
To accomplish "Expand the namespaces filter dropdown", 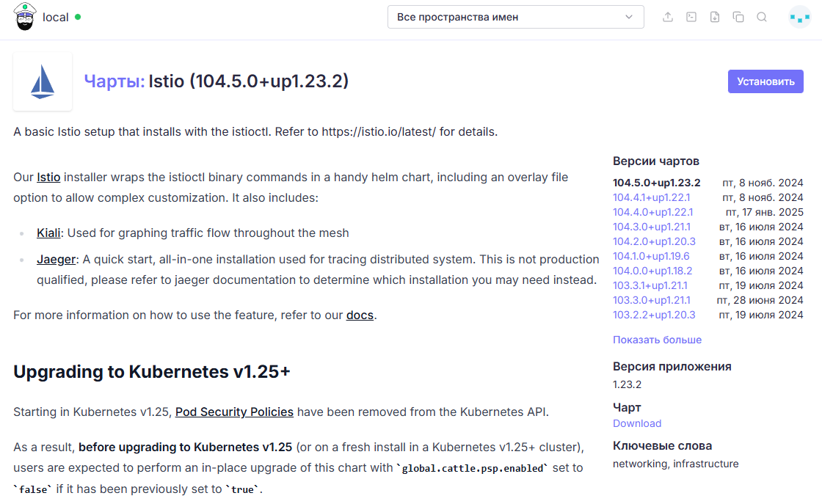I will pos(515,17).
